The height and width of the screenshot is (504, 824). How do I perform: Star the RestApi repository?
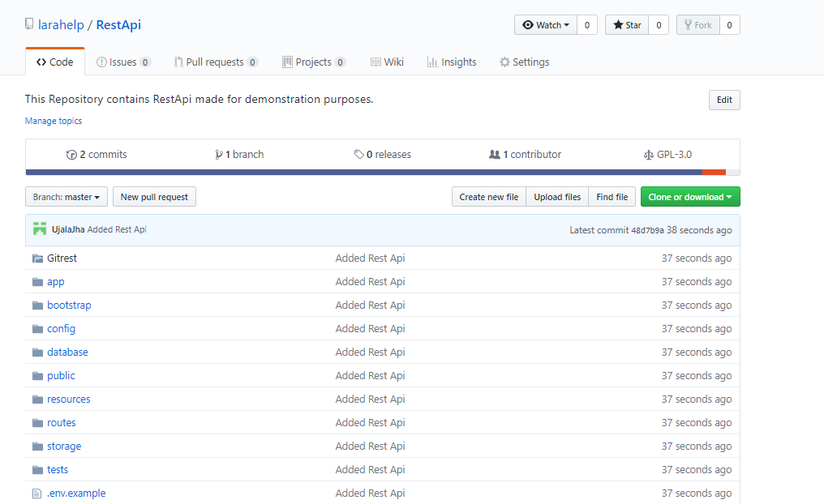click(x=627, y=25)
